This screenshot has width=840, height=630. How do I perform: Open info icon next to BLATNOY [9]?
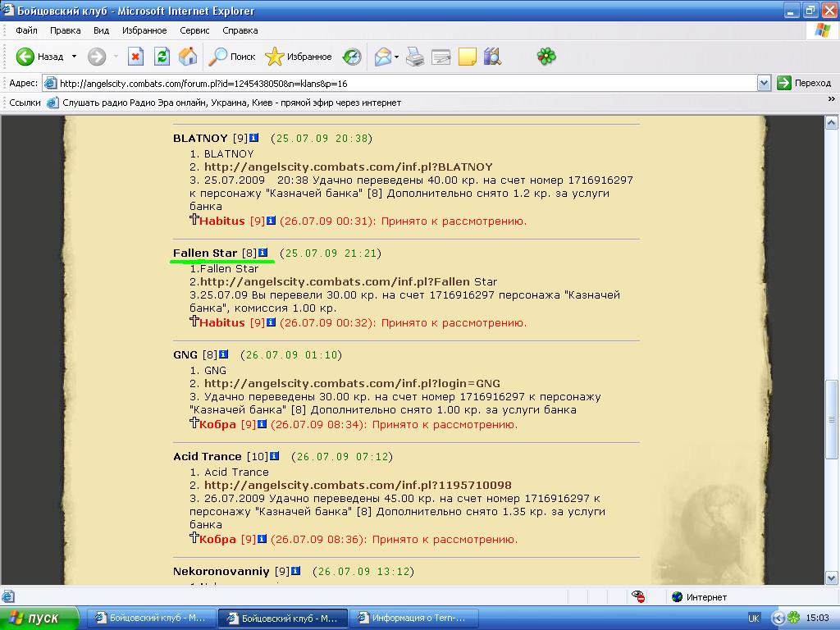coord(254,138)
